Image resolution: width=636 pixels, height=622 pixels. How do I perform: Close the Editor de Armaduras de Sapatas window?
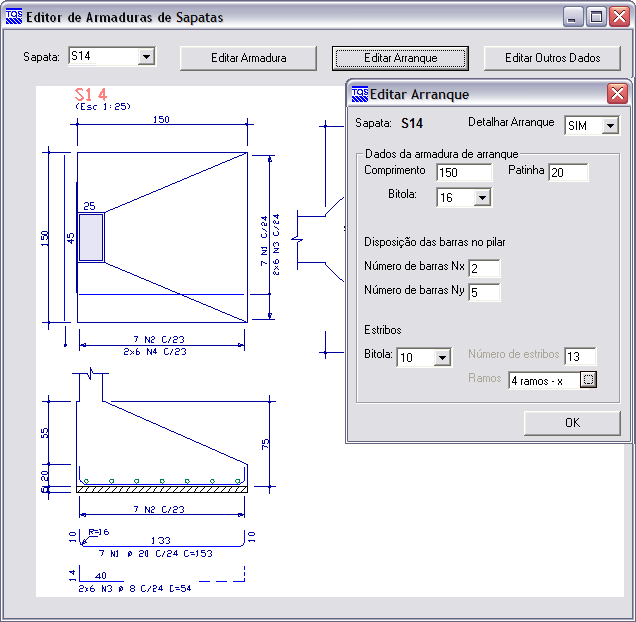pos(619,17)
